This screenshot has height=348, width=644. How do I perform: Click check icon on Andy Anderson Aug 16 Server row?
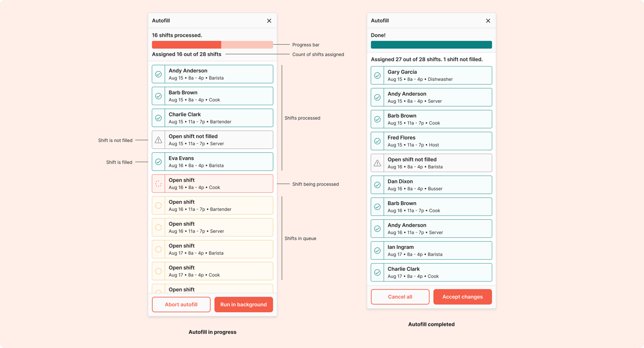[x=377, y=229]
